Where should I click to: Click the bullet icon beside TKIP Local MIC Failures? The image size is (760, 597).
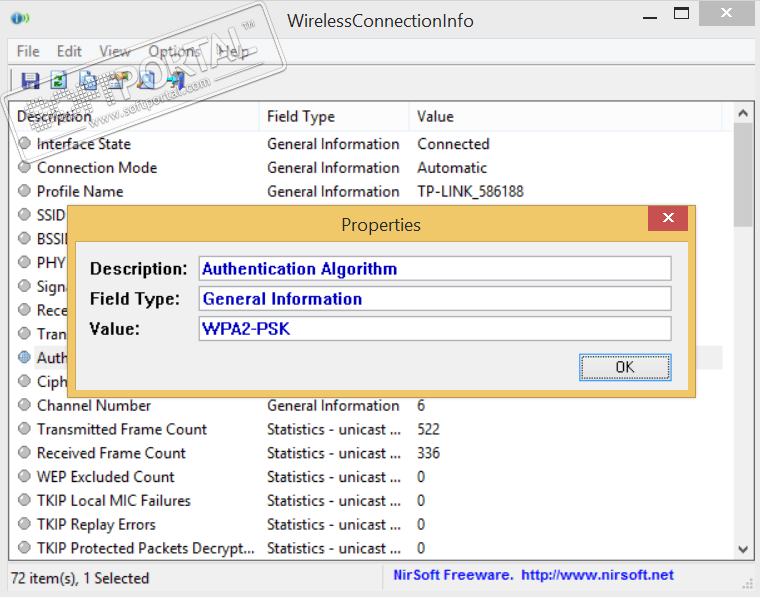click(x=24, y=500)
